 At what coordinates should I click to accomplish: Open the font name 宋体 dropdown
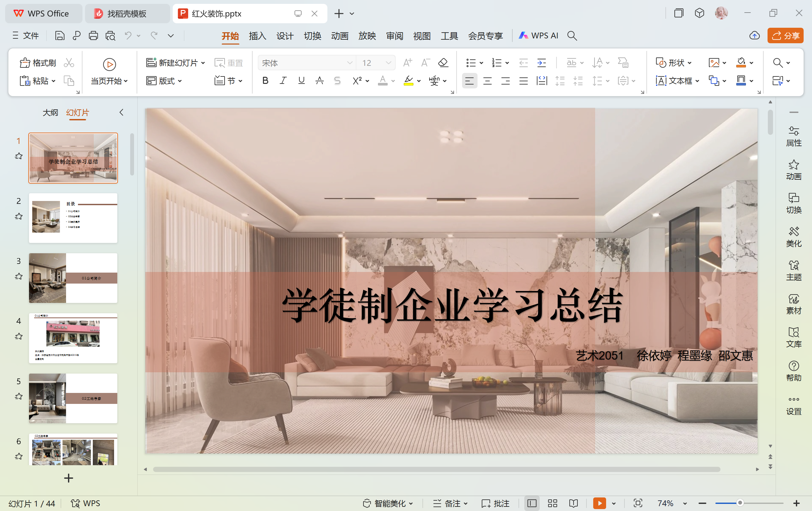tap(349, 63)
